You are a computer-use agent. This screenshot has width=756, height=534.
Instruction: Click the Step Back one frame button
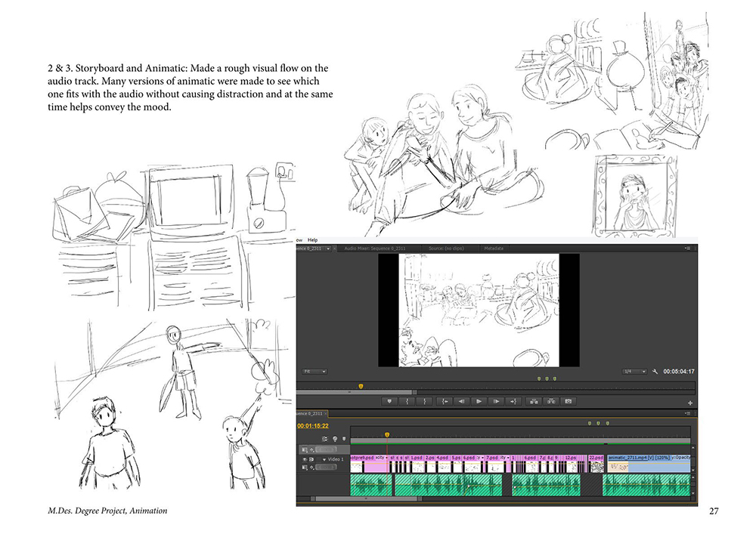click(x=461, y=401)
